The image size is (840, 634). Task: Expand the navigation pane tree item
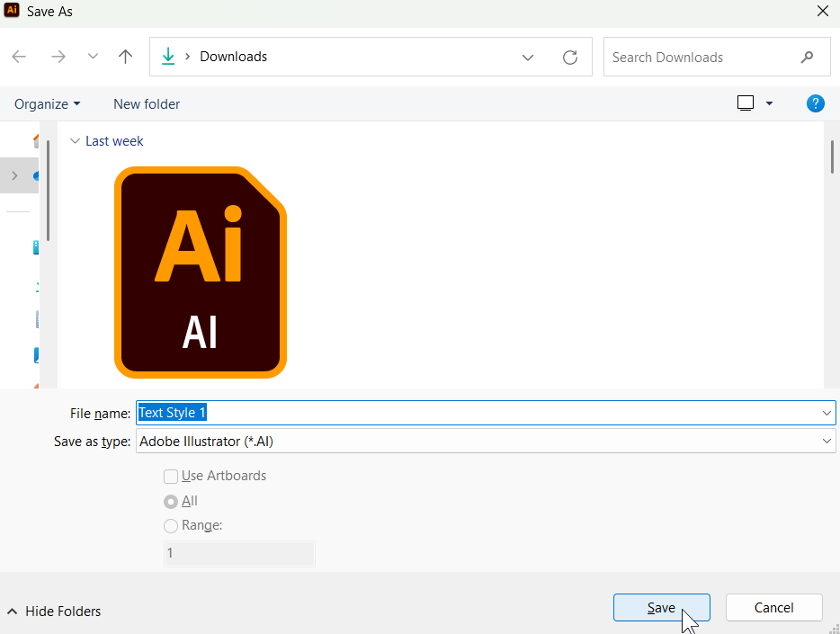[x=14, y=175]
